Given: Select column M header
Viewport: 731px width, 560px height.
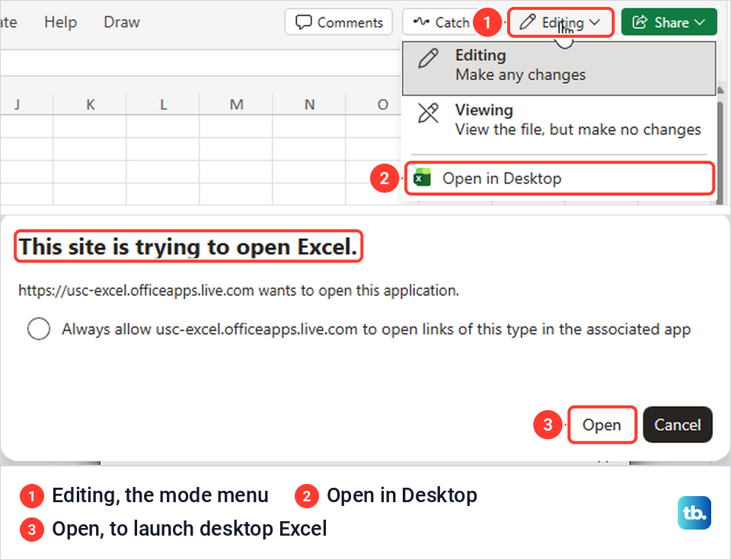Looking at the screenshot, I should (x=236, y=104).
